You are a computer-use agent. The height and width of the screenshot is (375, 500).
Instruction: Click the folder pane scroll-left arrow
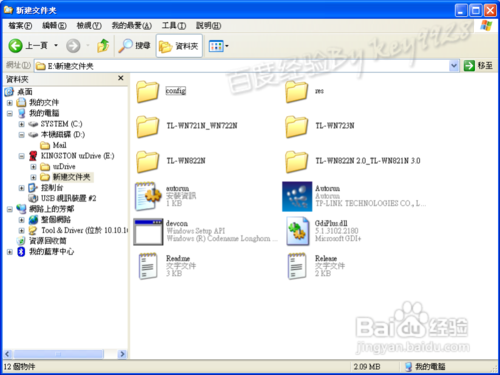(x=7, y=354)
